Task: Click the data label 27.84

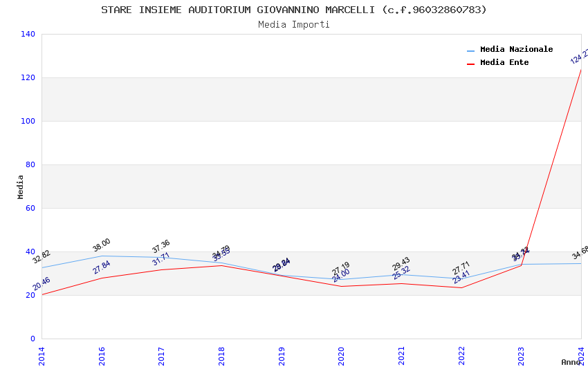Action: (101, 267)
